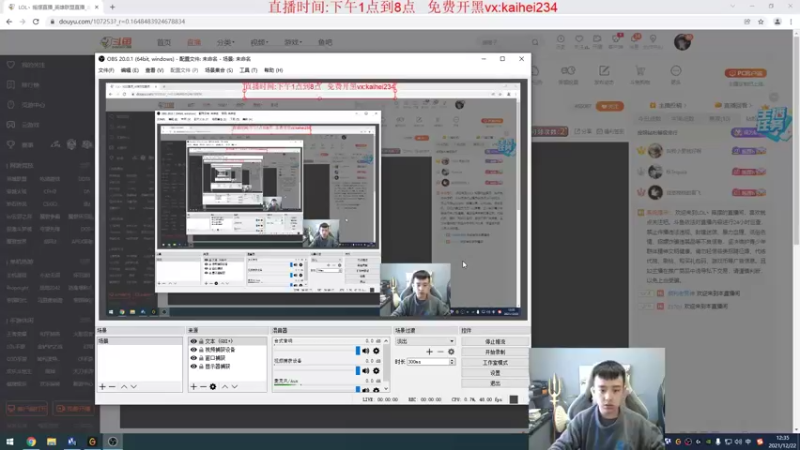Toggle visibility of 视频捕获设备 source
Viewport: 800px width, 450px height.
(193, 349)
